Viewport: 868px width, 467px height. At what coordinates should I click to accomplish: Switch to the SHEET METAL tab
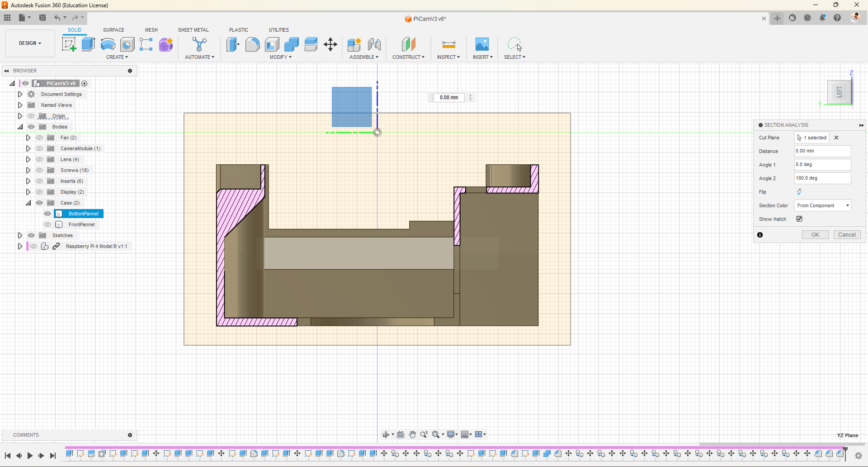pos(193,30)
